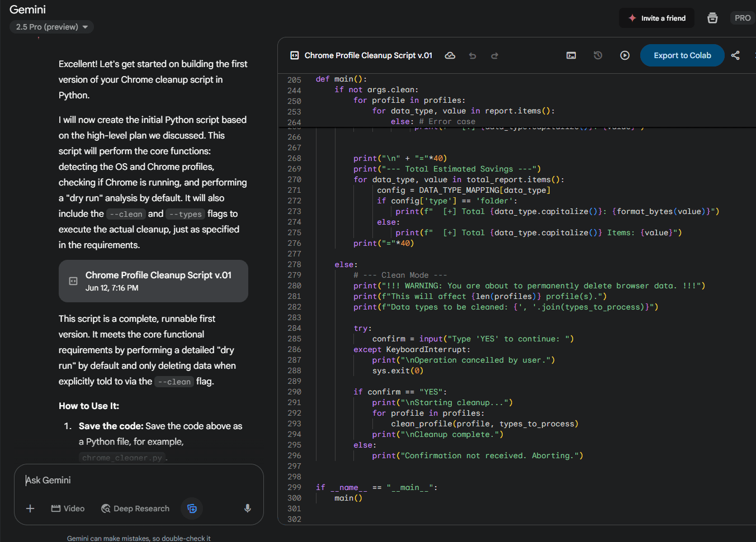Click the plus icon to add attachments

click(x=30, y=508)
